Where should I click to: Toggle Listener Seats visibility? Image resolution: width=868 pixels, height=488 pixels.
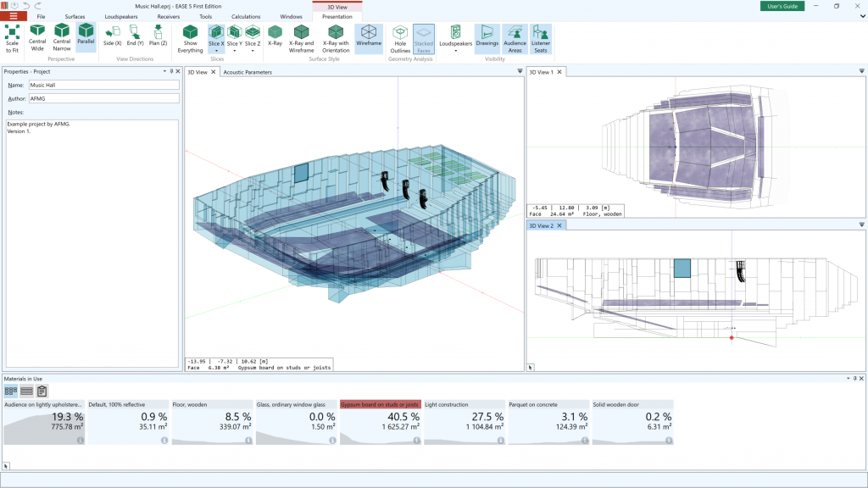(x=541, y=39)
